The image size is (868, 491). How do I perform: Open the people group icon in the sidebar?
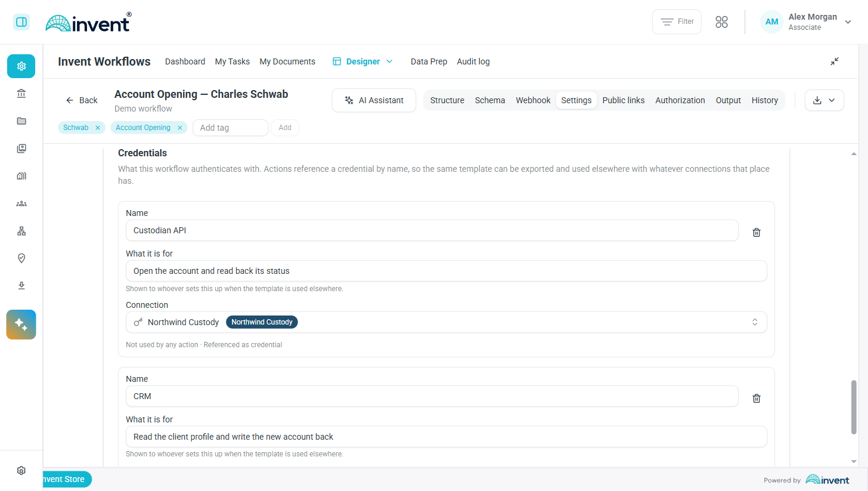tap(21, 203)
